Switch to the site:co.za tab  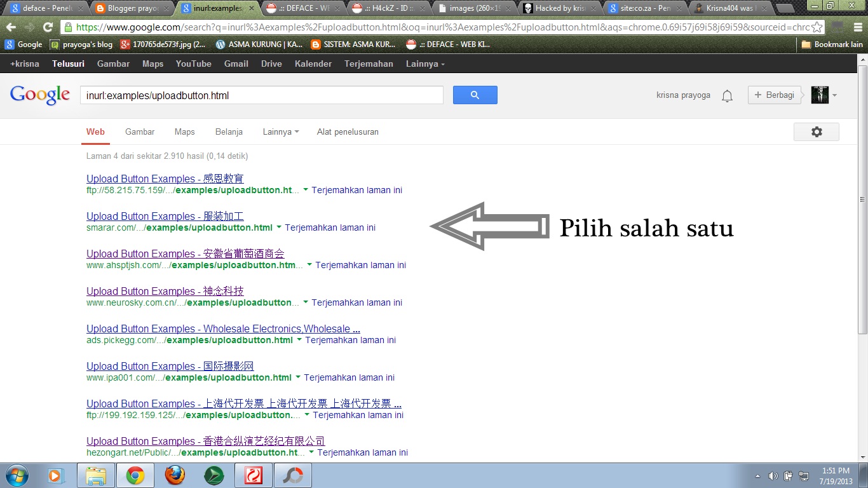(644, 9)
